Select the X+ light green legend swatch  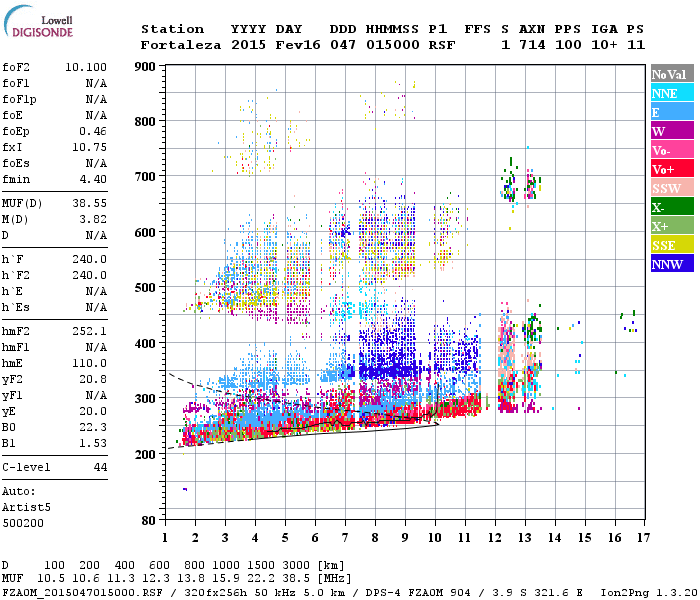tap(672, 226)
